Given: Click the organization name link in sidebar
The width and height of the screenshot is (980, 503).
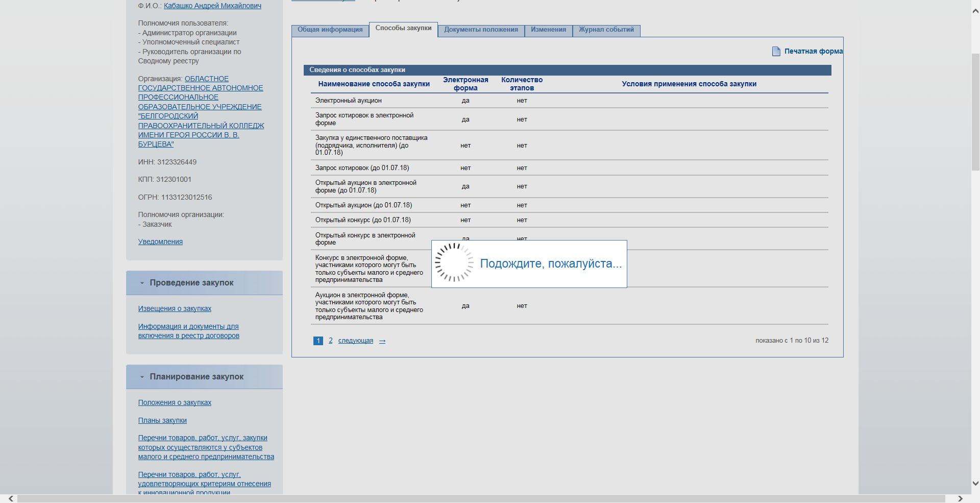Looking at the screenshot, I should [201, 111].
